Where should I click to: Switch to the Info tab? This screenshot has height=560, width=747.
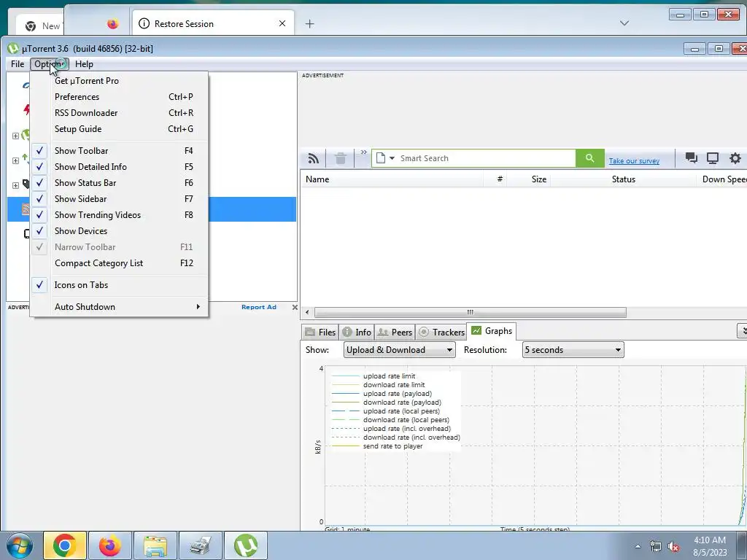click(x=357, y=332)
